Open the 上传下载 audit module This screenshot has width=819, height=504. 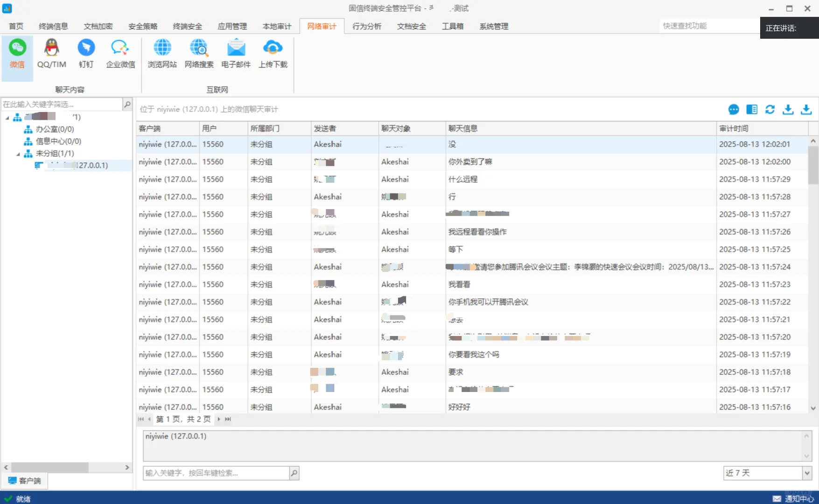(273, 54)
